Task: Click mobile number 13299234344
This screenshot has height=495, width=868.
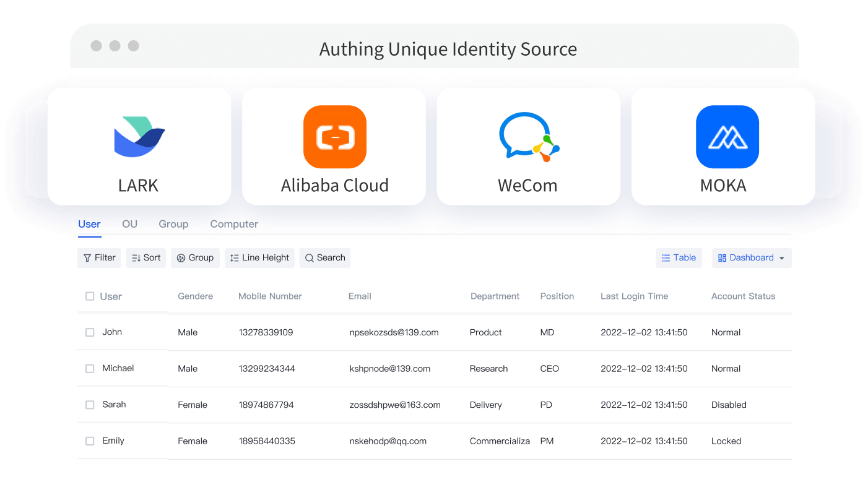Action: (267, 369)
